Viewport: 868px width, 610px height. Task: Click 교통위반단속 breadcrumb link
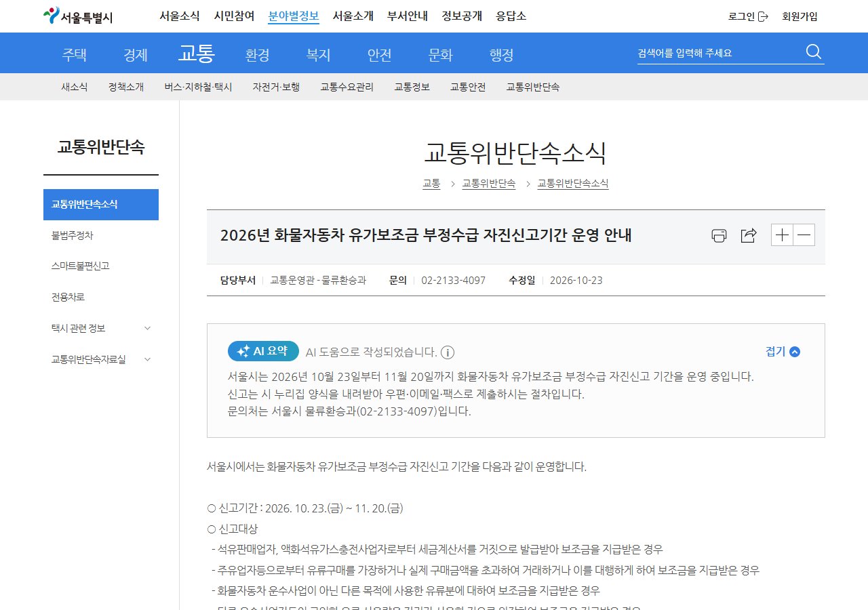point(489,184)
